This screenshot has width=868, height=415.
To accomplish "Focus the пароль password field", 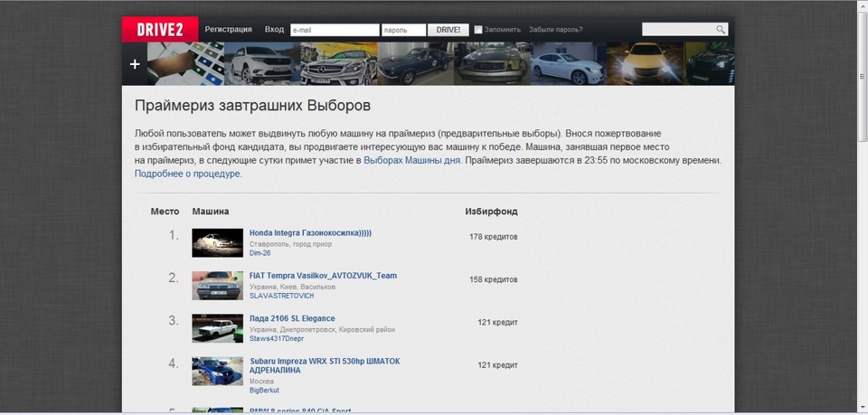I will click(x=403, y=30).
